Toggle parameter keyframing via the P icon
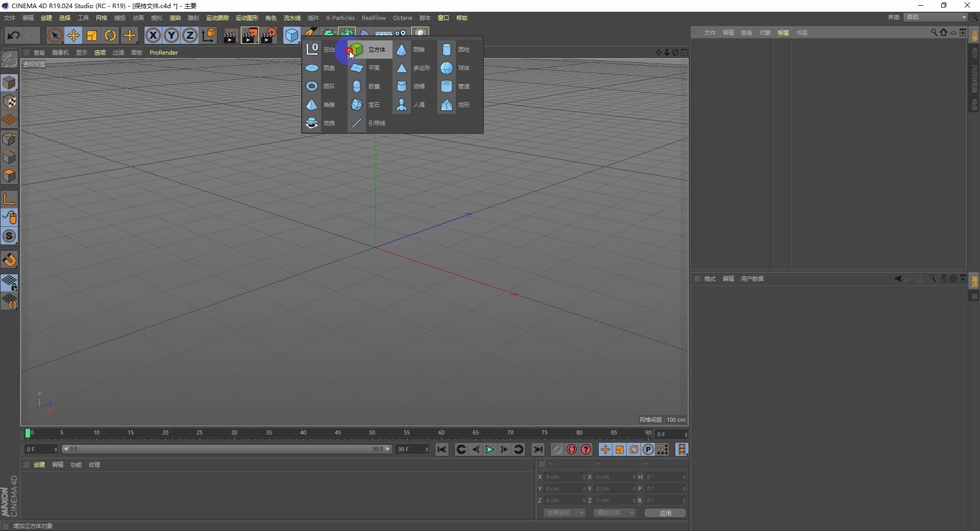Screen dimensions: 980x531 point(647,449)
